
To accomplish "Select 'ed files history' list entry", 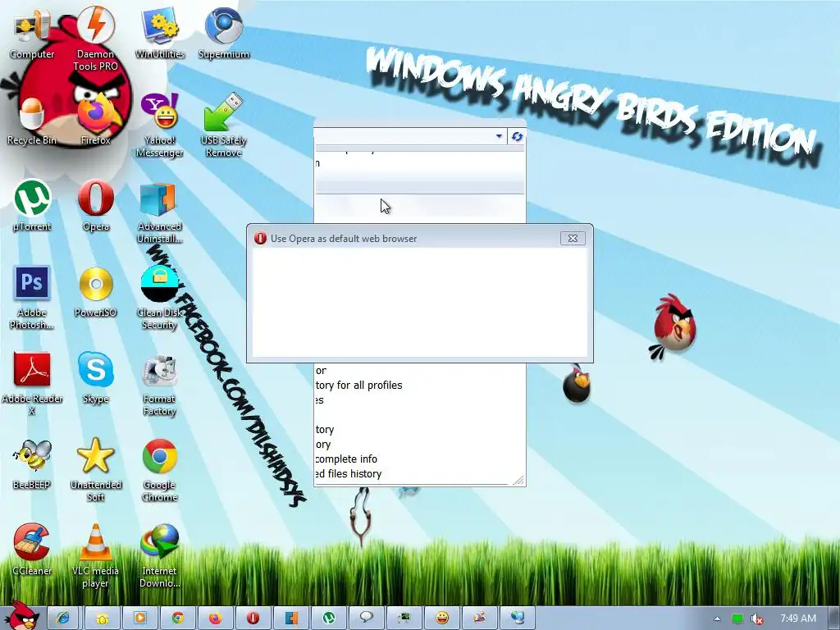I will click(348, 473).
